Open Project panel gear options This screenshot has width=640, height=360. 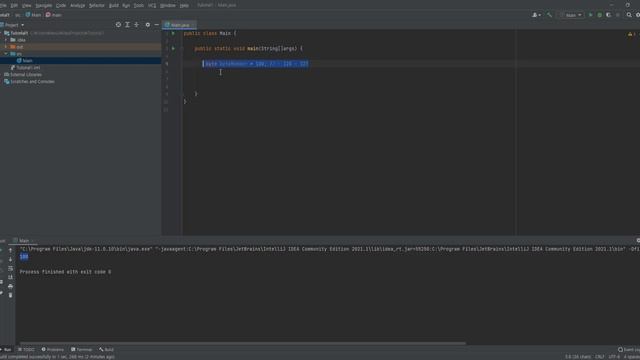coord(148,25)
